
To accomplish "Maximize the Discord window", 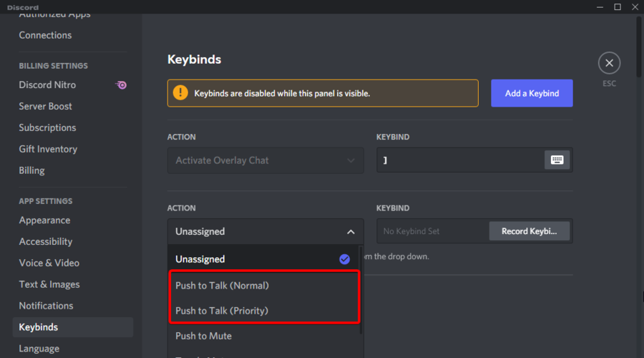I will click(618, 7).
